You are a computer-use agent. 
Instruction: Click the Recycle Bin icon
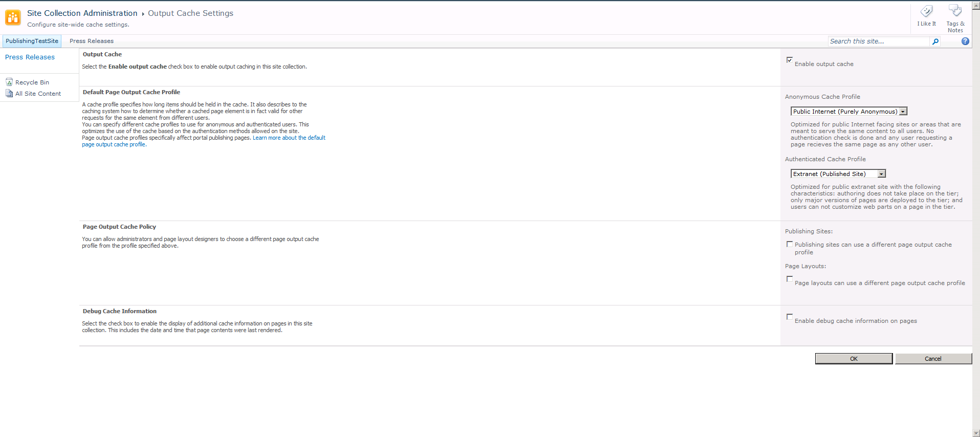pyautogui.click(x=9, y=82)
